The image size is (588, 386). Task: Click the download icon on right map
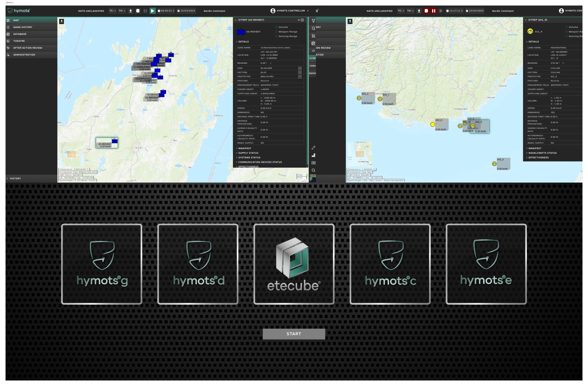[350, 21]
